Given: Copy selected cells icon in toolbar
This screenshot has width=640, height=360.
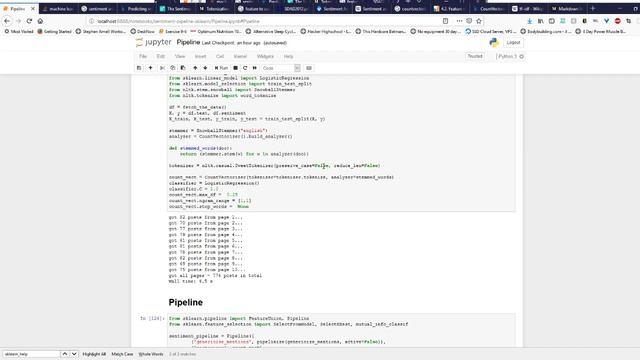Looking at the screenshot, I should tap(173, 68).
